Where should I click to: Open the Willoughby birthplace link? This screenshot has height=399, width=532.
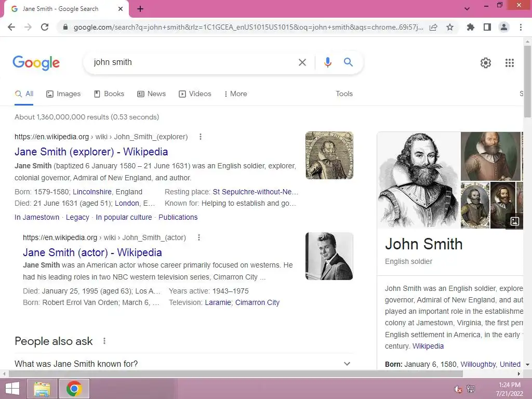pos(478,364)
